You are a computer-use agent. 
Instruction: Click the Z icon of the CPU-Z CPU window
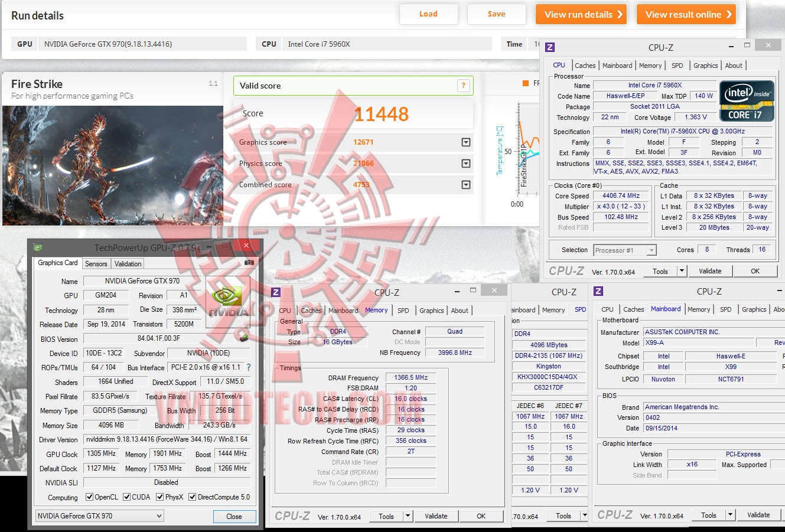550,47
